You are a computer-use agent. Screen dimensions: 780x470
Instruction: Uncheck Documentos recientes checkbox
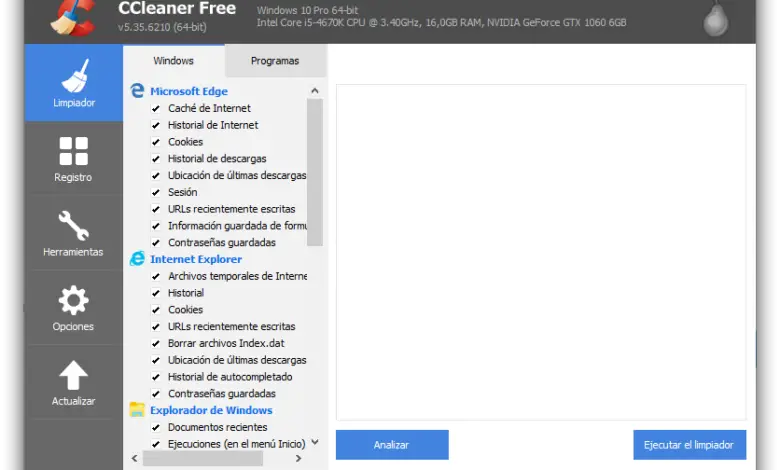point(156,427)
